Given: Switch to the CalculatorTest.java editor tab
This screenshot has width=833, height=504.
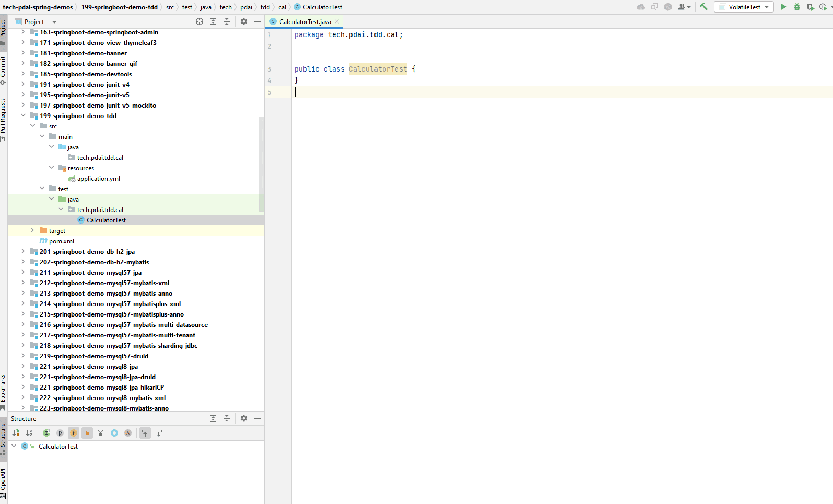Looking at the screenshot, I should pyautogui.click(x=304, y=21).
